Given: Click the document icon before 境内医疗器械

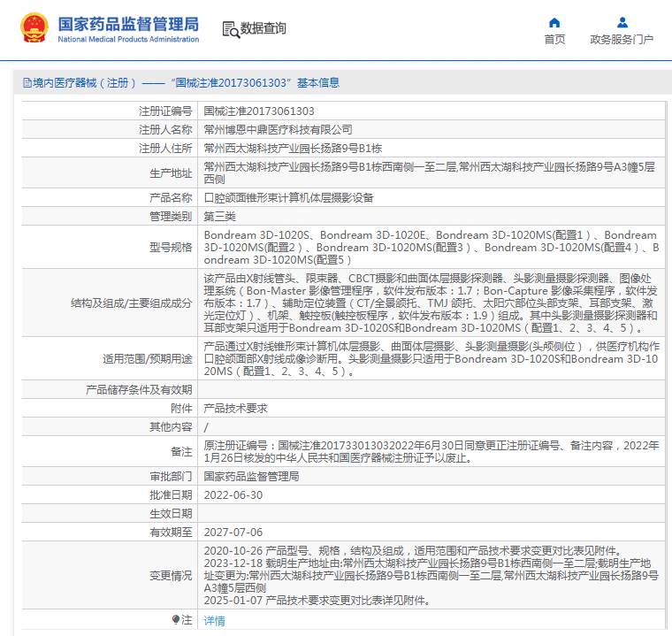Looking at the screenshot, I should click(27, 83).
